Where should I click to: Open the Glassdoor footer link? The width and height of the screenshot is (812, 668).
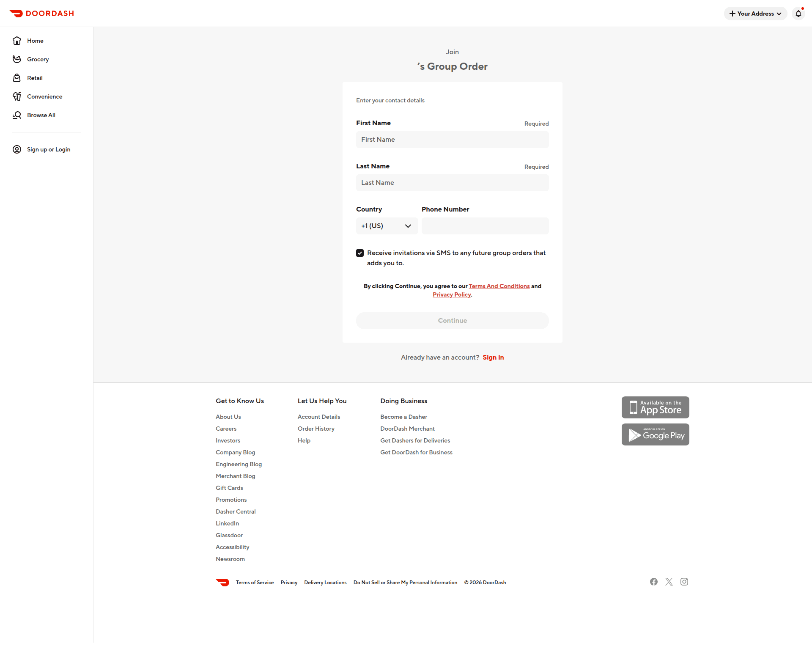(x=229, y=535)
